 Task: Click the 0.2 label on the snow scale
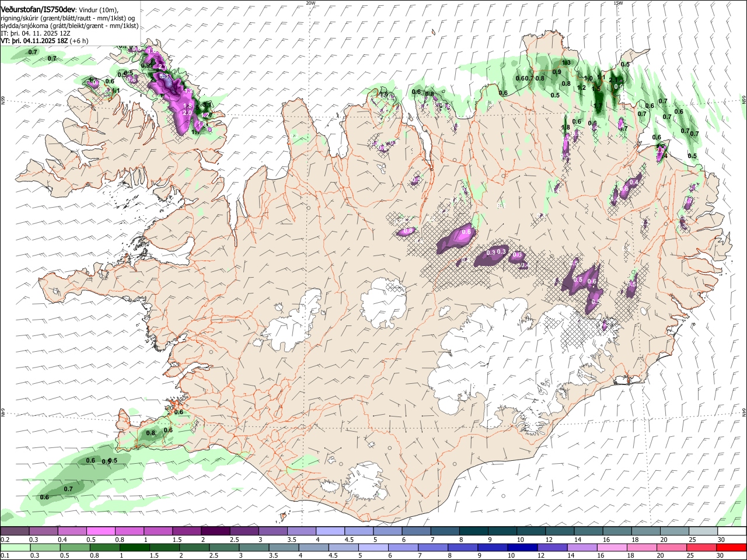[x=5, y=540]
